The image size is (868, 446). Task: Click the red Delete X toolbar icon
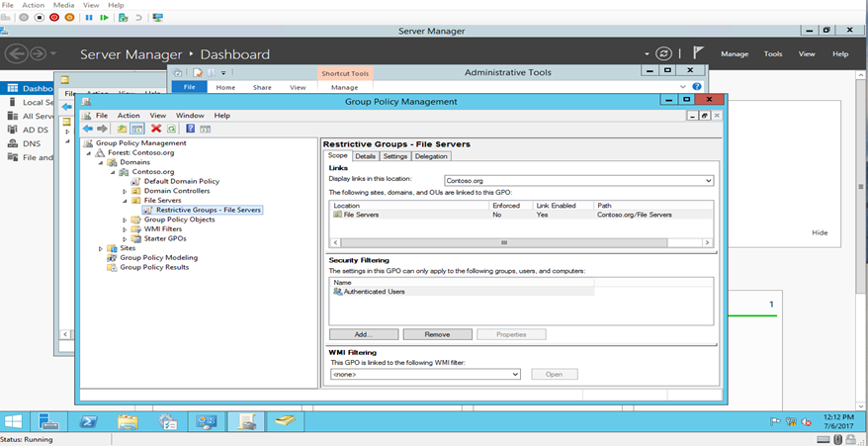156,129
